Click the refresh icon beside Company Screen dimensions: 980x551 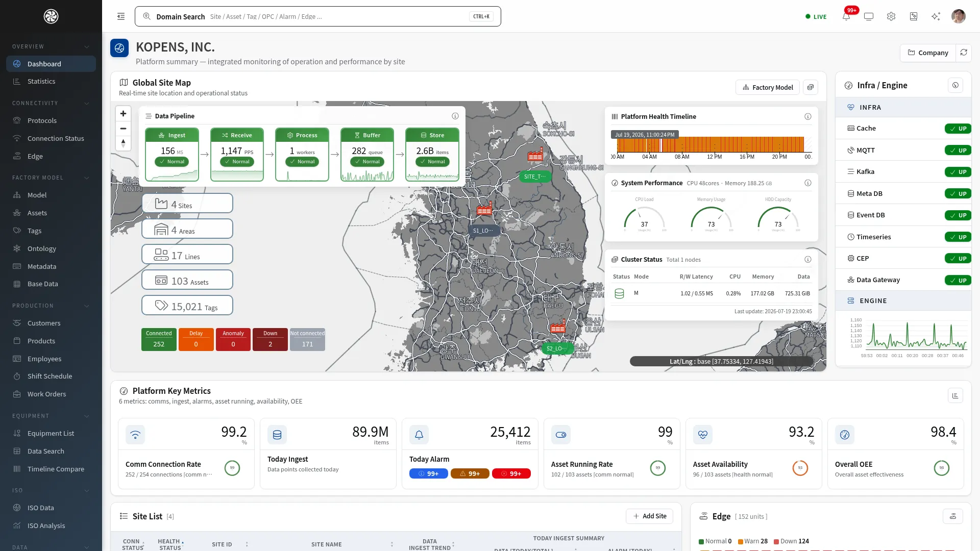[x=964, y=53]
